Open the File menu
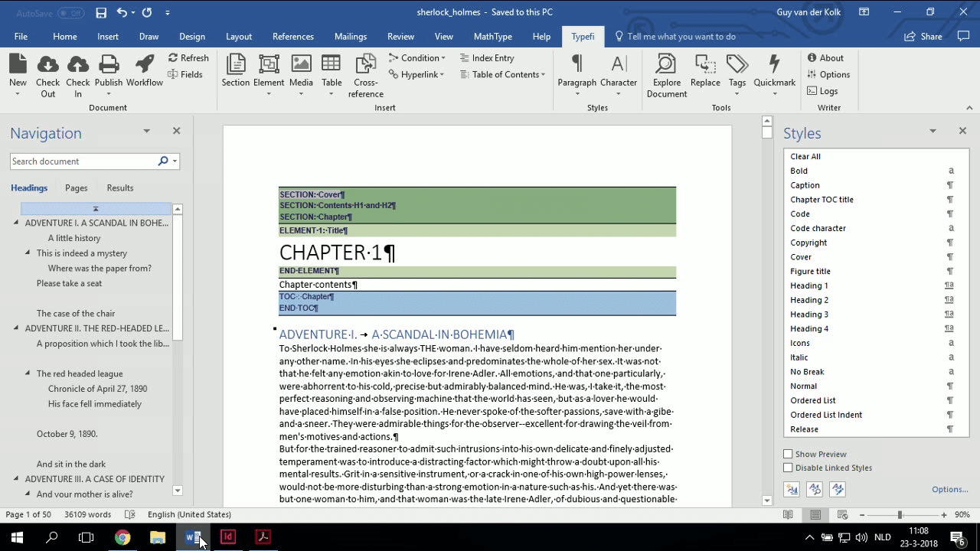This screenshot has width=980, height=551. pyautogui.click(x=21, y=37)
